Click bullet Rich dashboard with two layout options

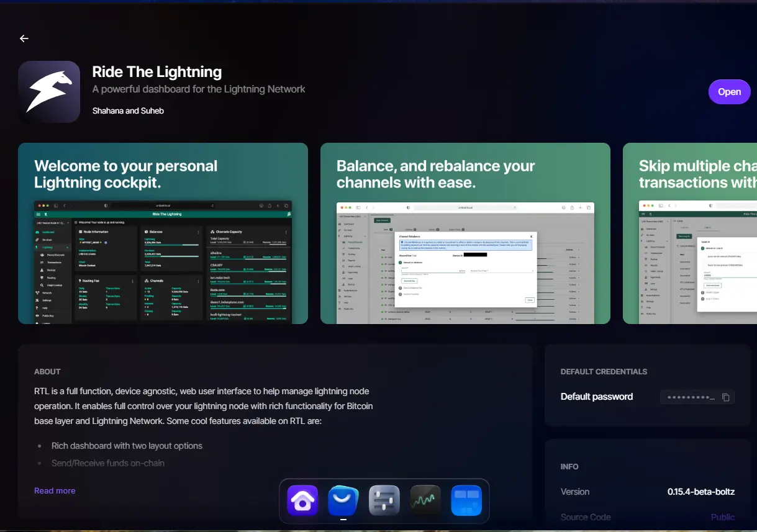click(x=127, y=446)
